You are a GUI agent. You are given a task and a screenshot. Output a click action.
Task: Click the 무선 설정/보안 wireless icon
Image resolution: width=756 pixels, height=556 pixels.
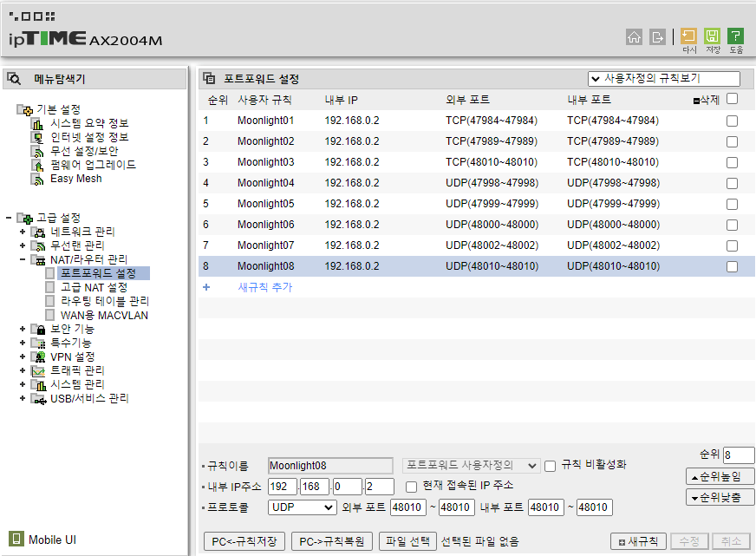pos(37,152)
